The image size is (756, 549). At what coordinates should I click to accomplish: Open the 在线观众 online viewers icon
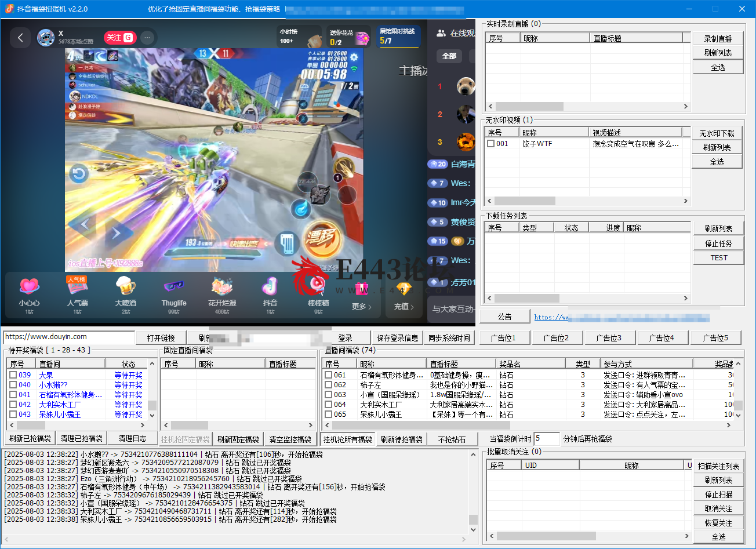point(442,33)
